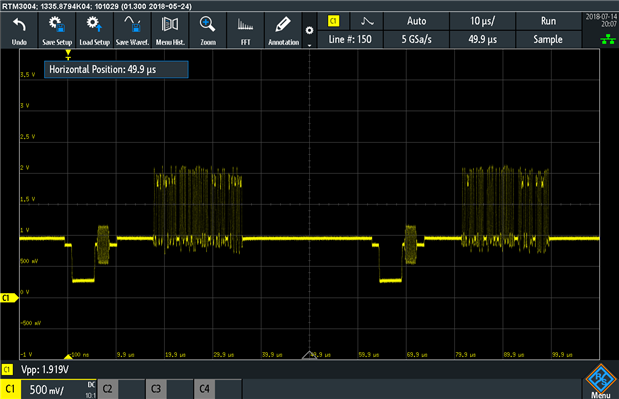Toggle the Auto trigger mode
The image size is (619, 399).
416,21
